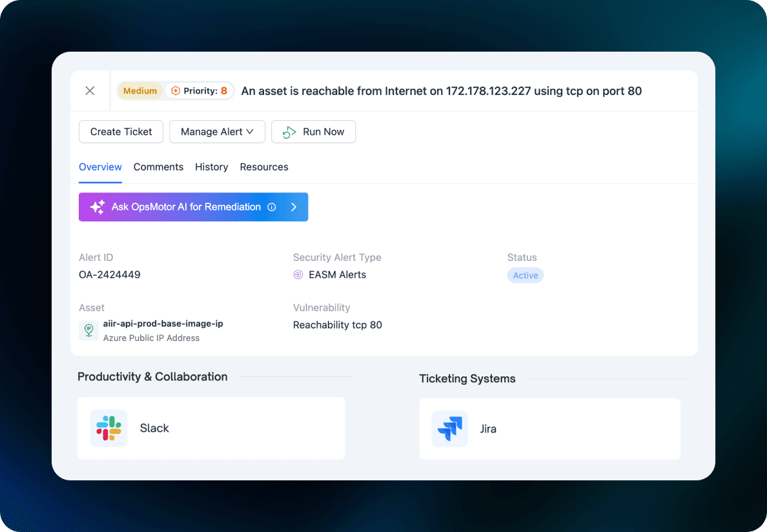Click the hexagon priority icon
Screen dimensions: 767x532
point(176,90)
